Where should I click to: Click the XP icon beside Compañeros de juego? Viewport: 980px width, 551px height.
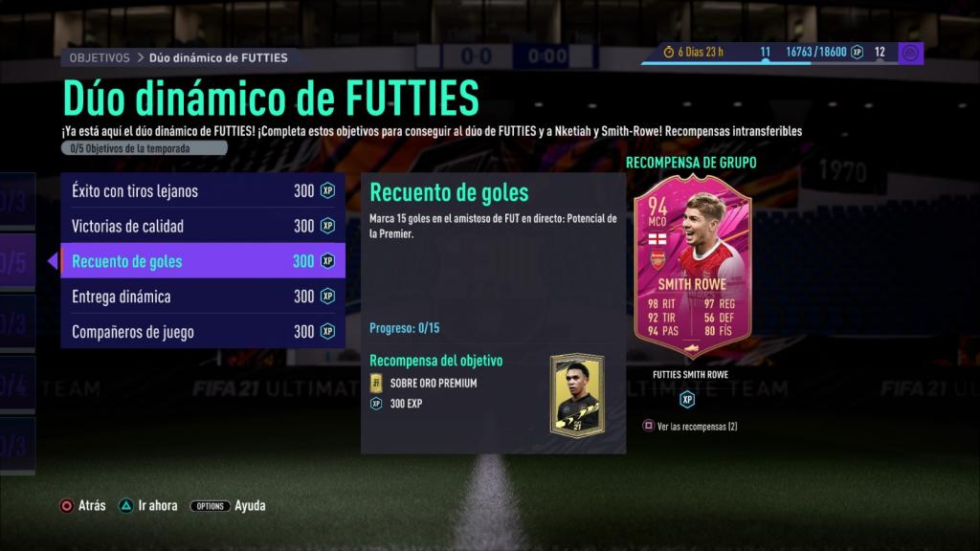pyautogui.click(x=327, y=331)
